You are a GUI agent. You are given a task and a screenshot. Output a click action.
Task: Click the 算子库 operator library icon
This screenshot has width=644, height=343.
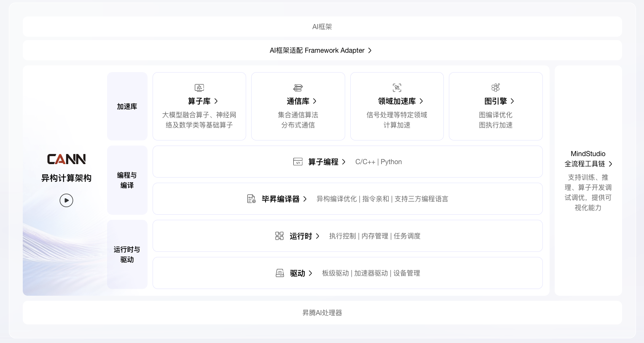pos(199,87)
